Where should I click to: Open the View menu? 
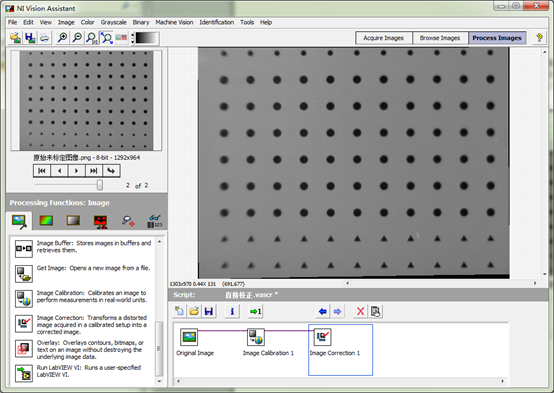coord(46,22)
